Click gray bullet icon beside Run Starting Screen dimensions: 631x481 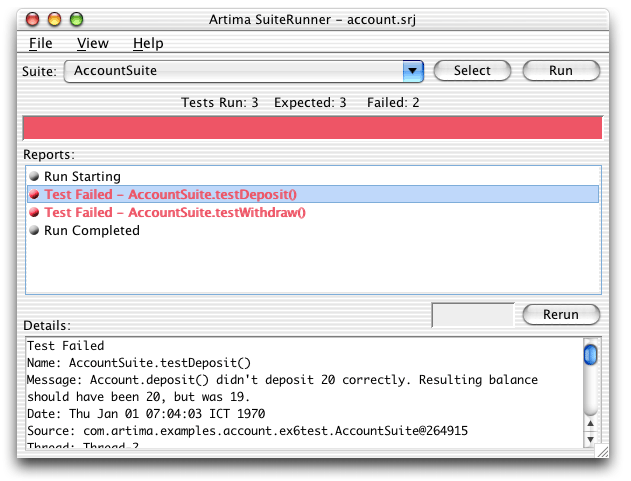[34, 176]
